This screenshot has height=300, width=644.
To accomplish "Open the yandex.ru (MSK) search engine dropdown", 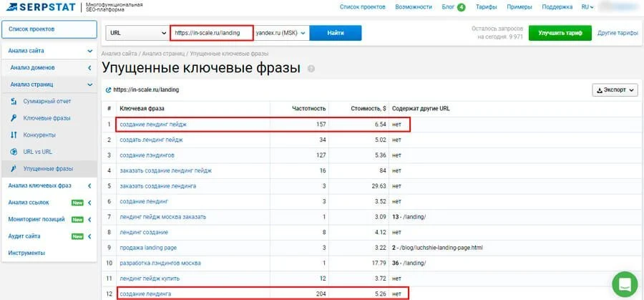I will 281,33.
